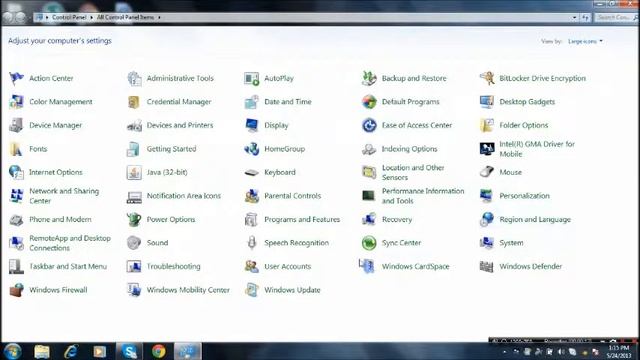Open Desktop Gadgets icon
Screen dimensions: 640x360
[487, 102]
